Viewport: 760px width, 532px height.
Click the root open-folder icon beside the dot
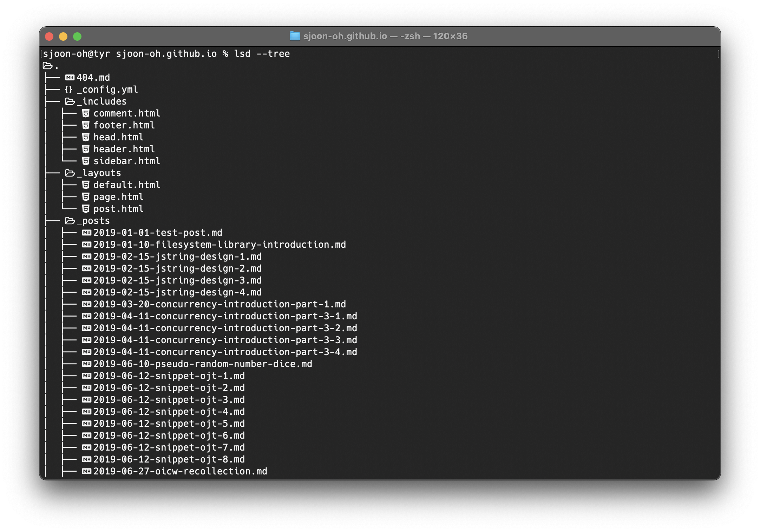[x=47, y=66]
